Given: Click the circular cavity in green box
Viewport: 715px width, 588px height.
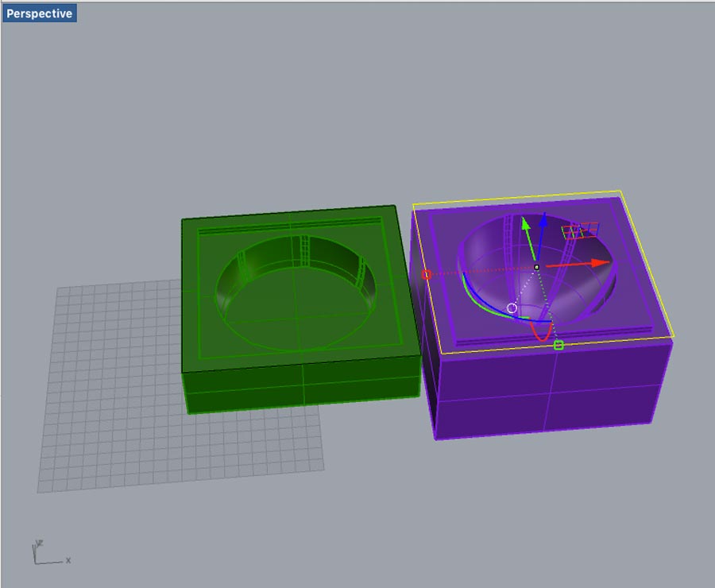Looking at the screenshot, I should click(x=294, y=310).
